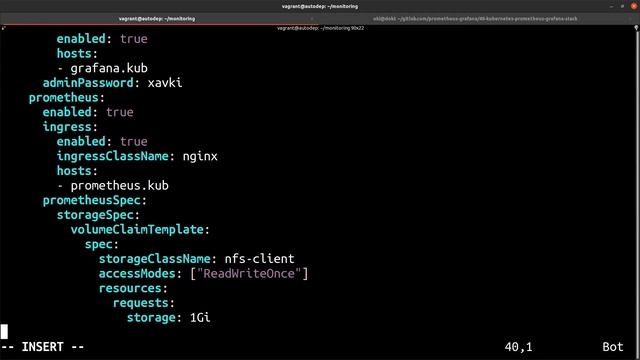
Task: Click 'hosts:' above grafana.kub
Action: [77, 53]
